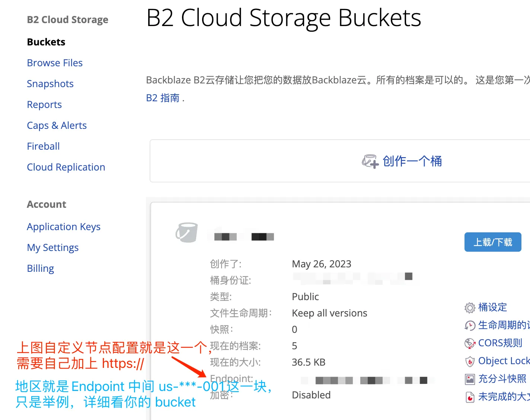
Task: Open the Object Lock settings link
Action: pyautogui.click(x=504, y=361)
